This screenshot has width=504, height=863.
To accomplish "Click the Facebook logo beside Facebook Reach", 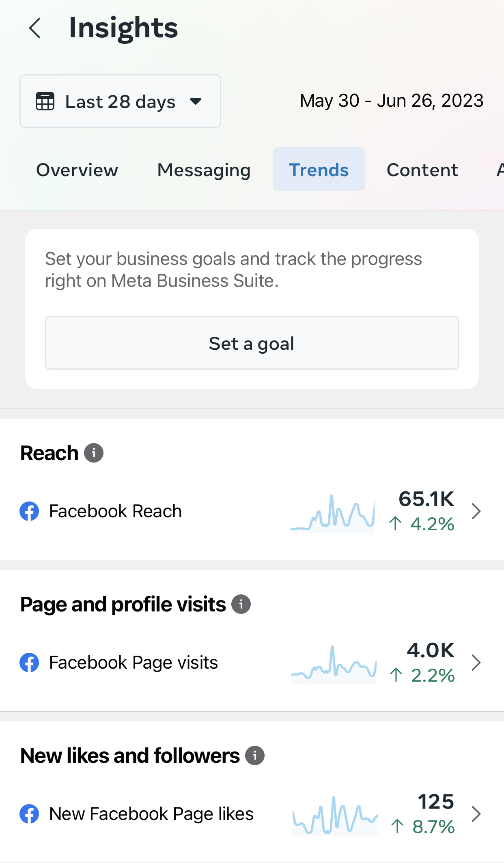I will pyautogui.click(x=29, y=511).
